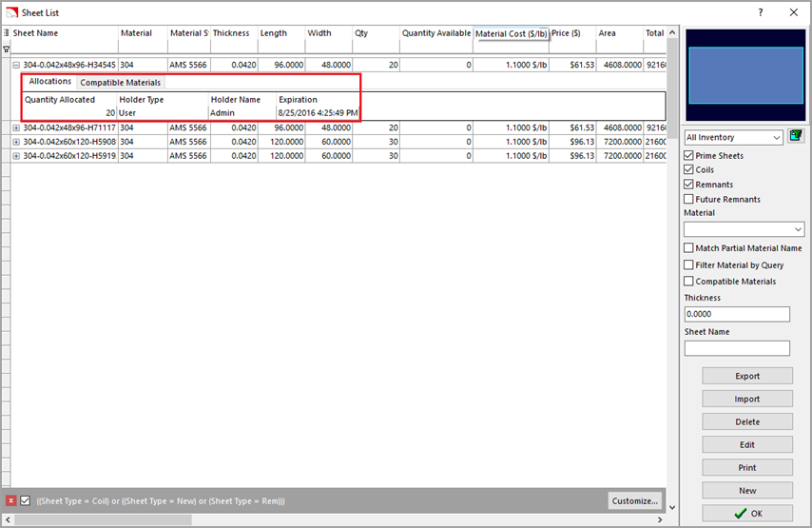Switch to the Compatible Materials tab

point(120,83)
